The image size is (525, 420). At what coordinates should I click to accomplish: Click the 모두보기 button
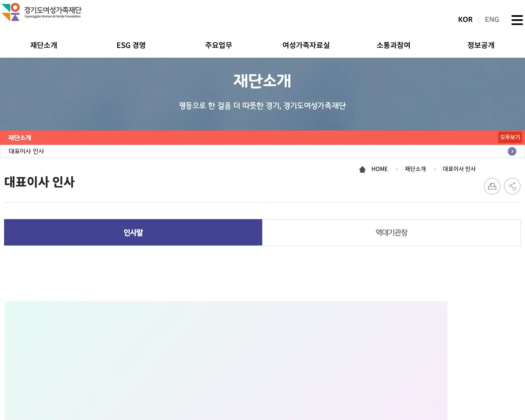[510, 137]
